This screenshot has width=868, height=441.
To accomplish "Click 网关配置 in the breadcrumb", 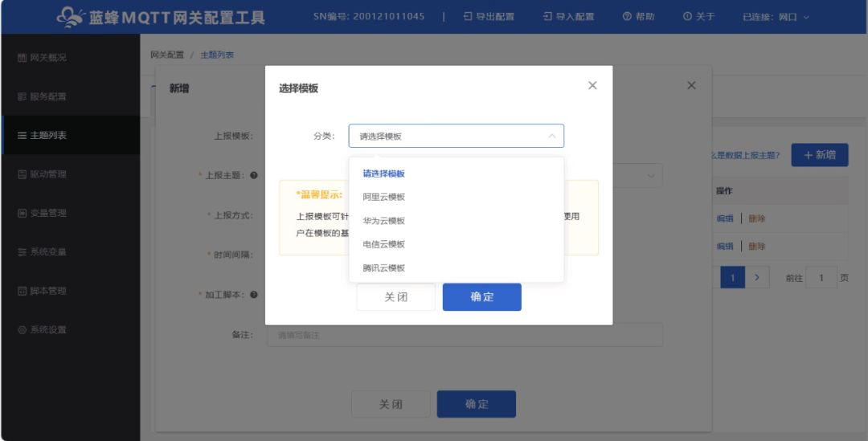I will pyautogui.click(x=167, y=55).
